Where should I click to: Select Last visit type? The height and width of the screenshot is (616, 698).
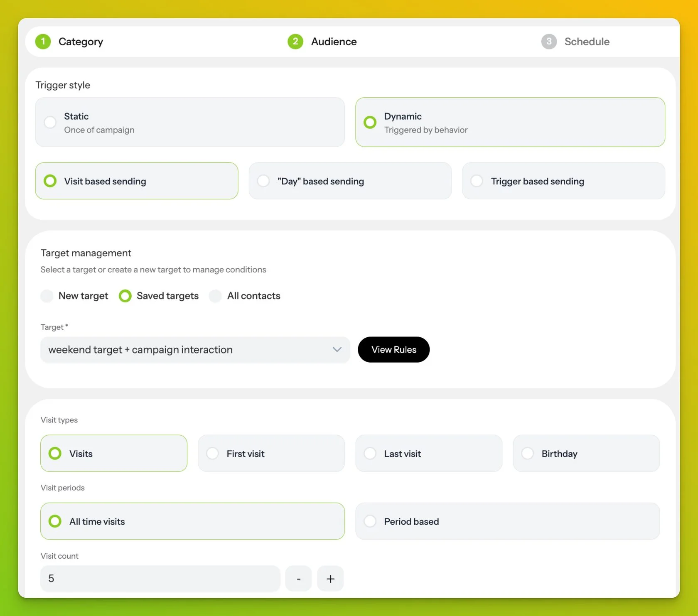point(429,454)
